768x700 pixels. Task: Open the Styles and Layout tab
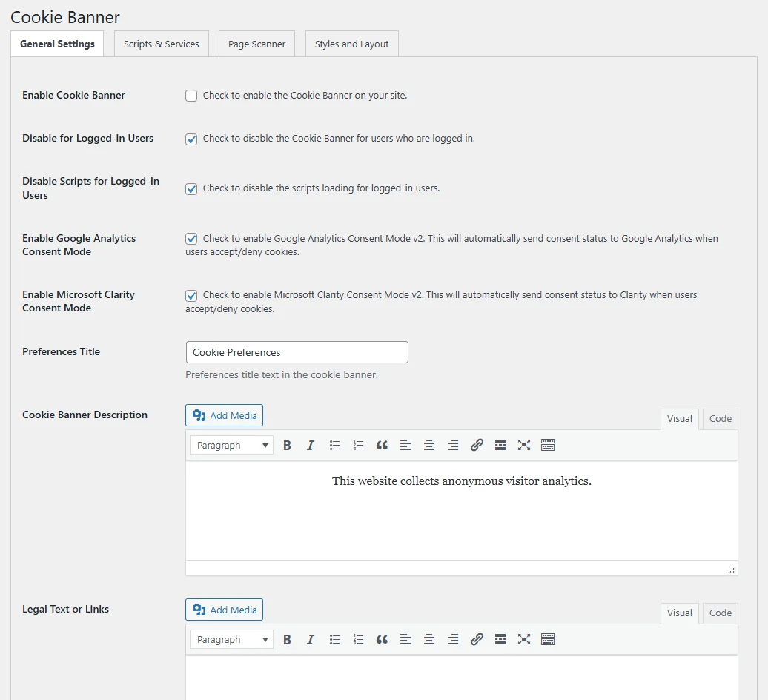pos(351,44)
